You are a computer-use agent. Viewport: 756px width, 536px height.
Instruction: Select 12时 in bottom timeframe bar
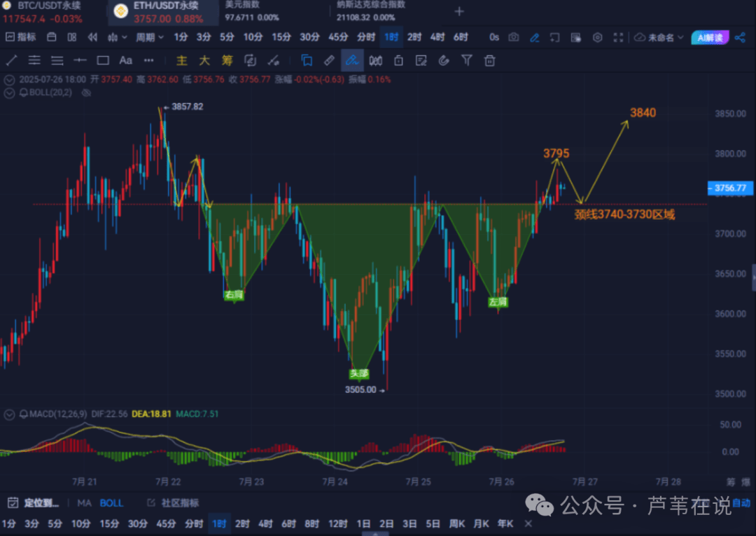coord(337,524)
